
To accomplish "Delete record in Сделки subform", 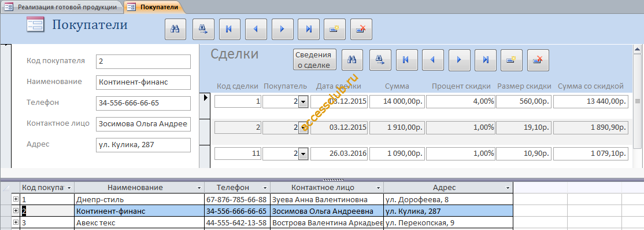I will click(x=538, y=60).
